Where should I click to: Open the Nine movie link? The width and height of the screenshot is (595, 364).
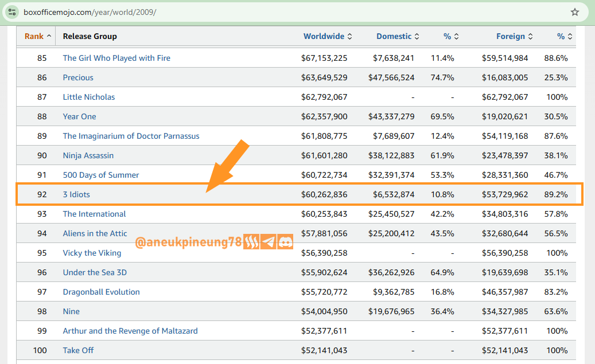point(71,311)
